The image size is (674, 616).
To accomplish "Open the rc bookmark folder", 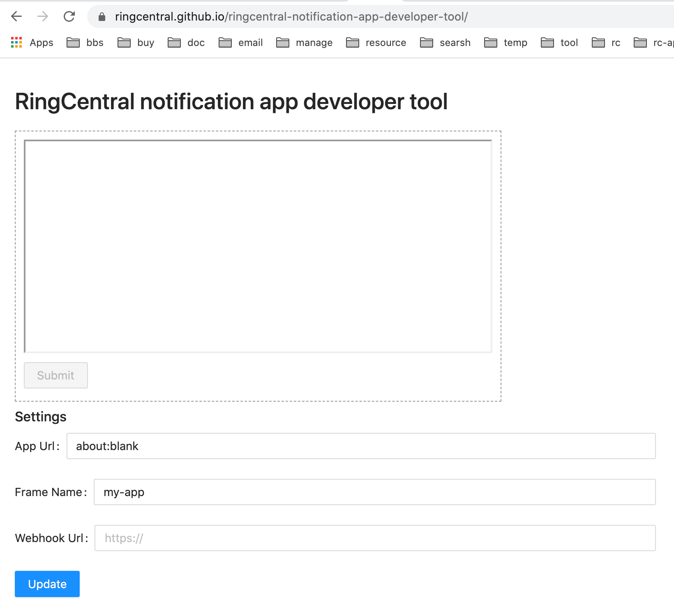I will click(x=606, y=43).
